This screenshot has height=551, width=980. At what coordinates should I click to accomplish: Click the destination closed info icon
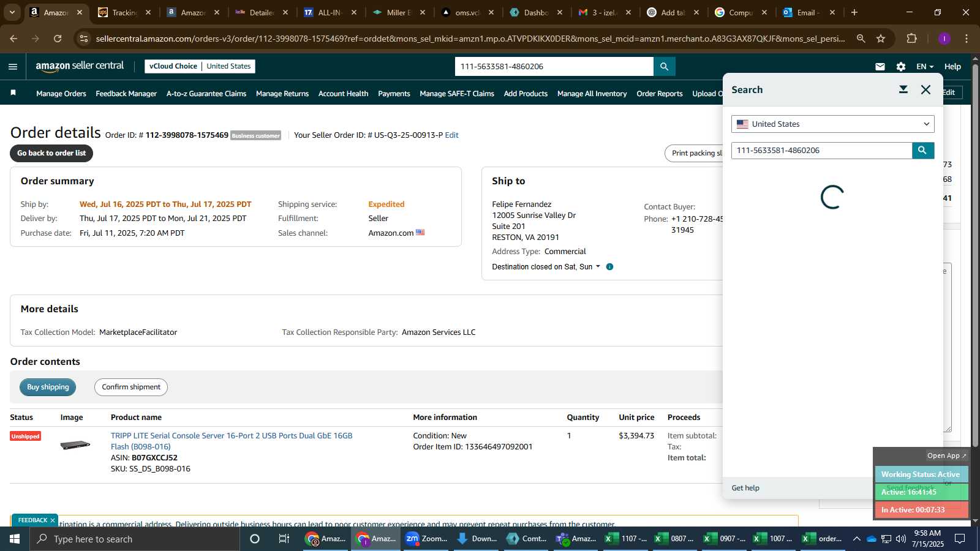[x=609, y=267]
